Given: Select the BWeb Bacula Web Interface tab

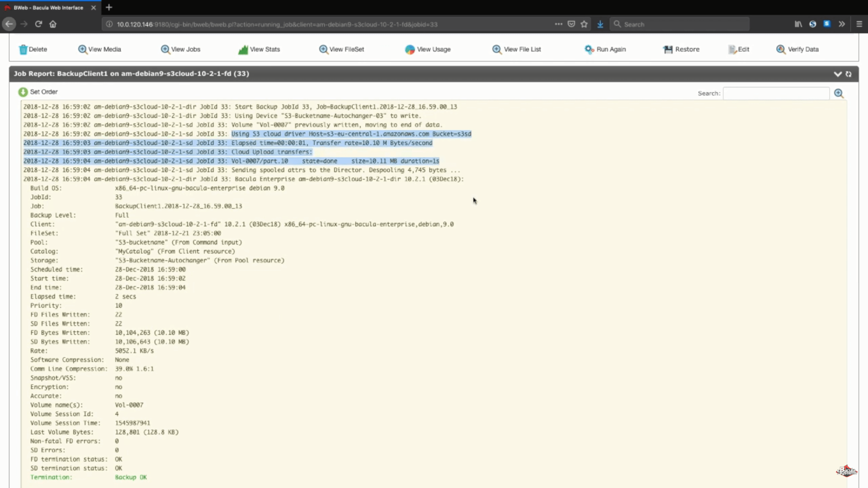Looking at the screenshot, I should tap(48, 8).
